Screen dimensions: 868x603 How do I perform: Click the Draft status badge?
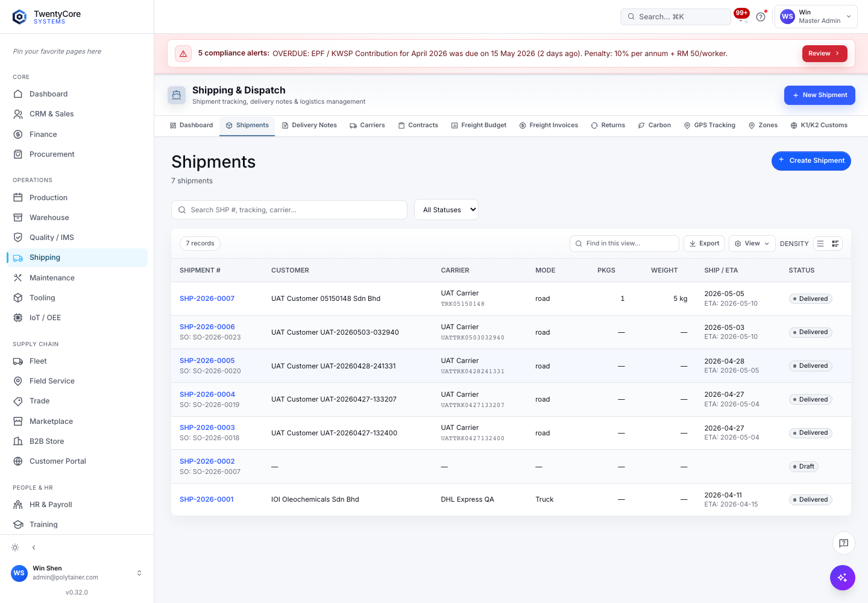pyautogui.click(x=804, y=467)
